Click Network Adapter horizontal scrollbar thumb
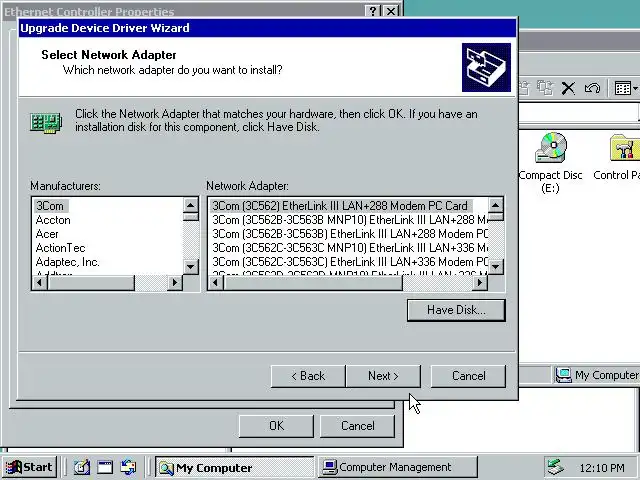This screenshot has width=640, height=480. (x=313, y=282)
